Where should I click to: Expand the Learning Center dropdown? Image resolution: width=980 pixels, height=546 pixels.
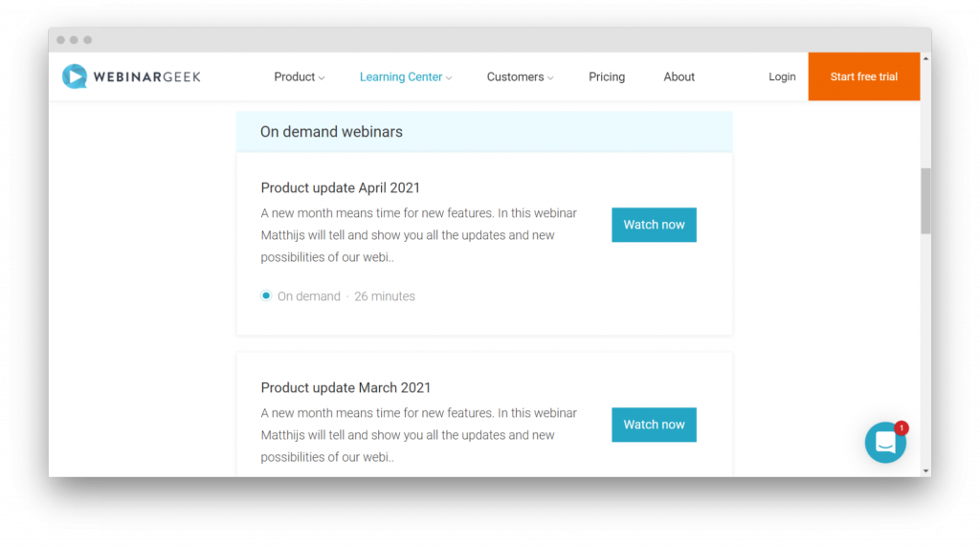[406, 77]
